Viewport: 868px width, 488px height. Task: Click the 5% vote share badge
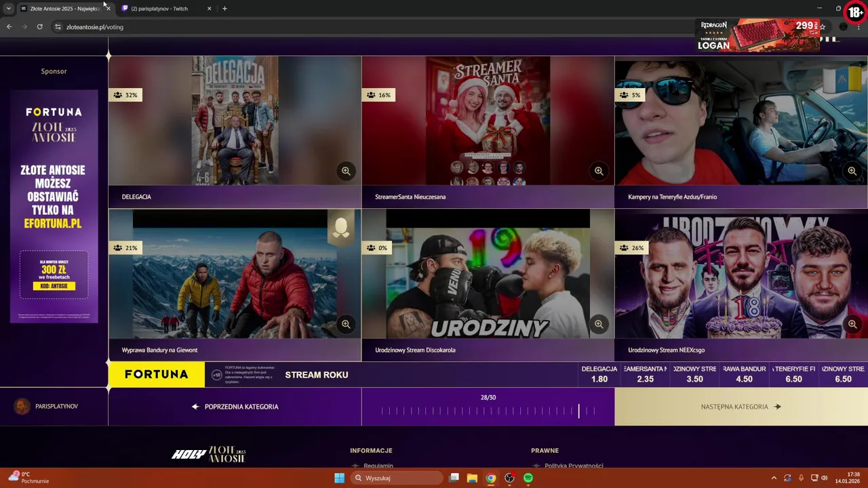[x=630, y=95]
